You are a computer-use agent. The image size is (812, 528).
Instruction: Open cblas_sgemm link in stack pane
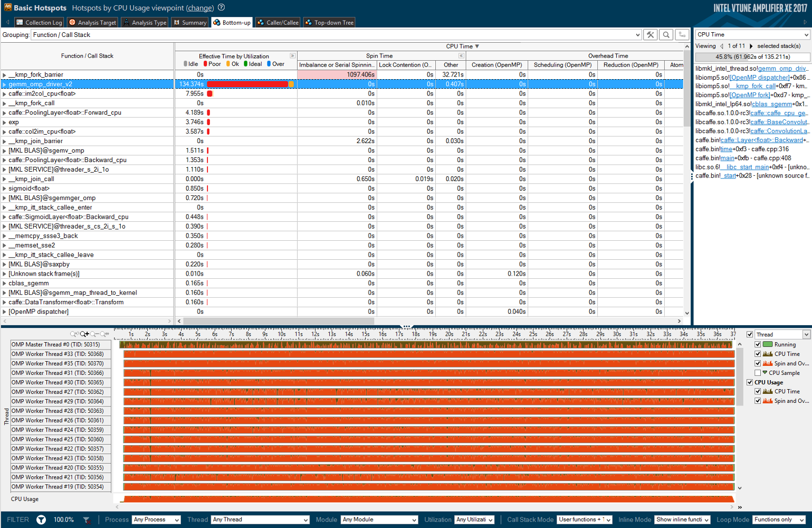click(x=772, y=104)
